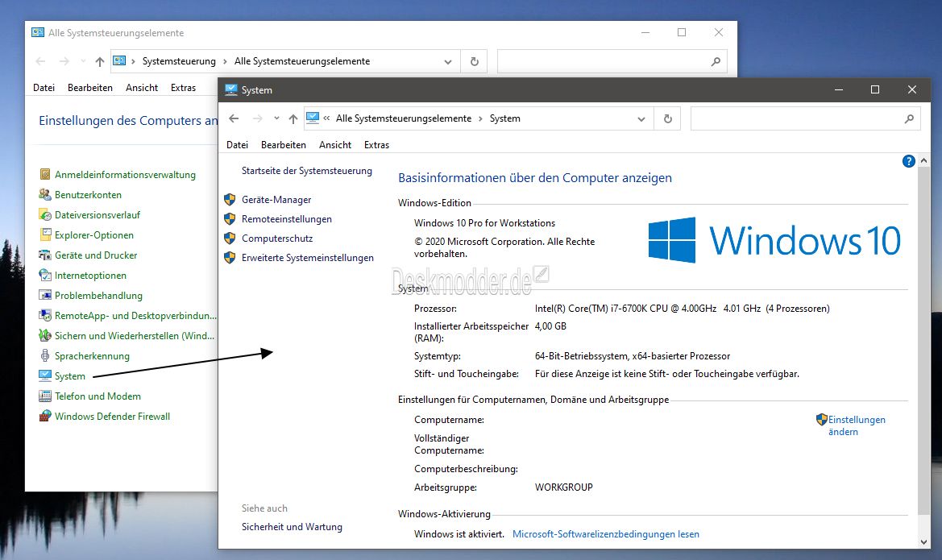Open Telefon und Modem icon
This screenshot has height=560, width=942.
[45, 396]
